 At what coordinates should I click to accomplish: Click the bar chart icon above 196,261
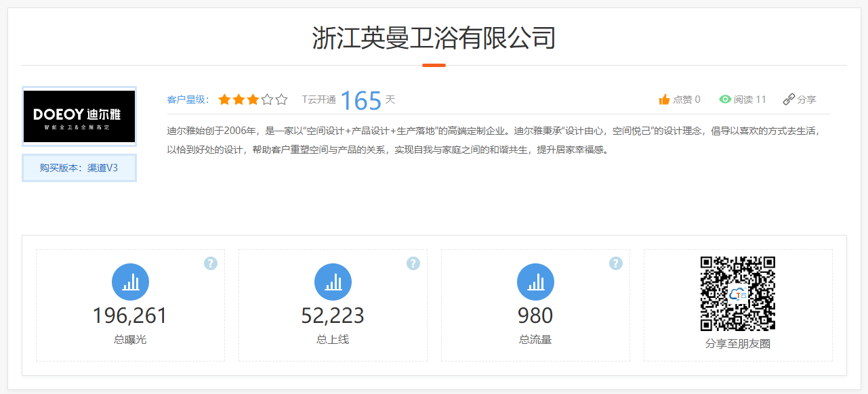tap(130, 282)
